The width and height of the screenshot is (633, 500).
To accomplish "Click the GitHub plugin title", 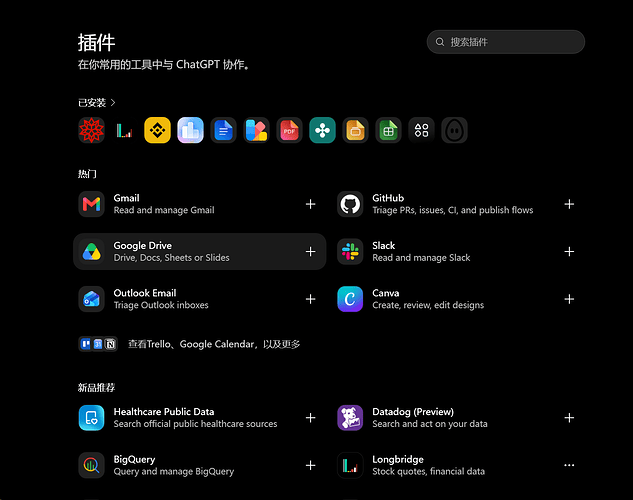I will pyautogui.click(x=388, y=198).
